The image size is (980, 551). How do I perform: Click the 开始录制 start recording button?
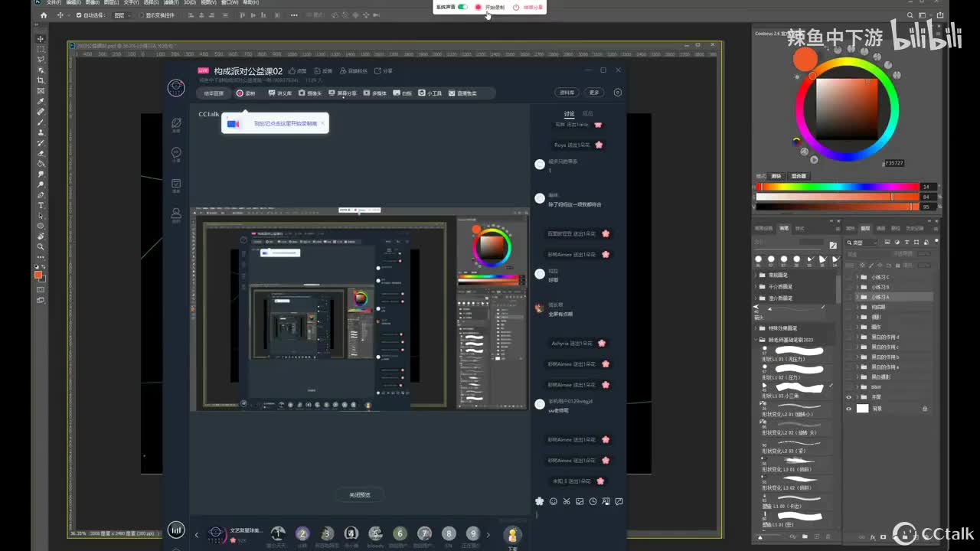[x=490, y=7]
